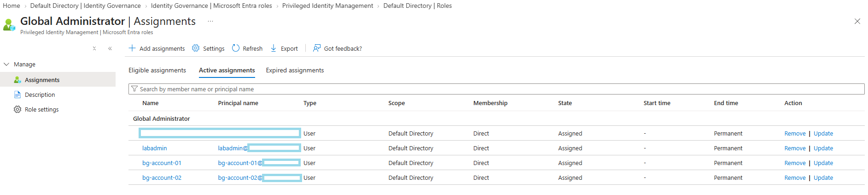Open the Default Directory Roles breadcrumb

[417, 6]
